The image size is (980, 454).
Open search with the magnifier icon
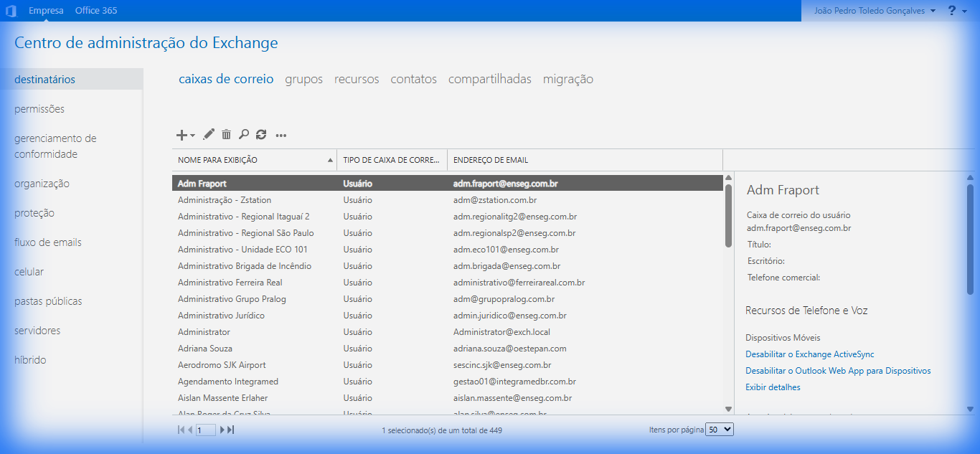(x=244, y=134)
